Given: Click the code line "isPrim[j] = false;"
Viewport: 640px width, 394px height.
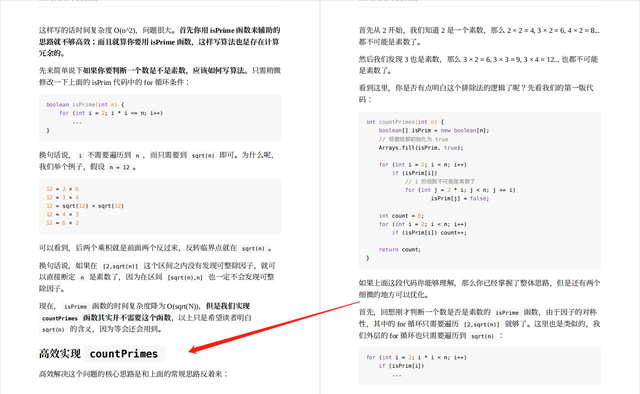Looking at the screenshot, I should 460,198.
